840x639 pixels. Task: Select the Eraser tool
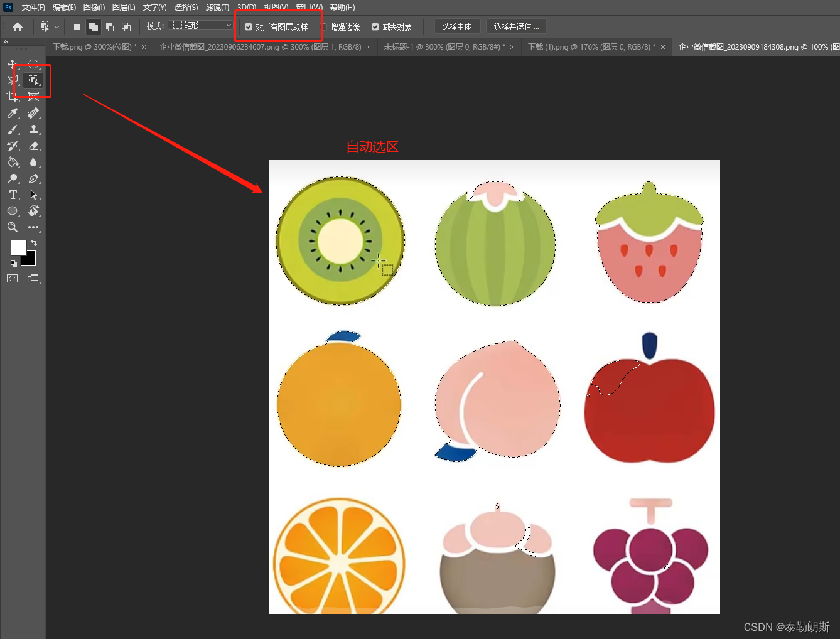click(x=33, y=146)
